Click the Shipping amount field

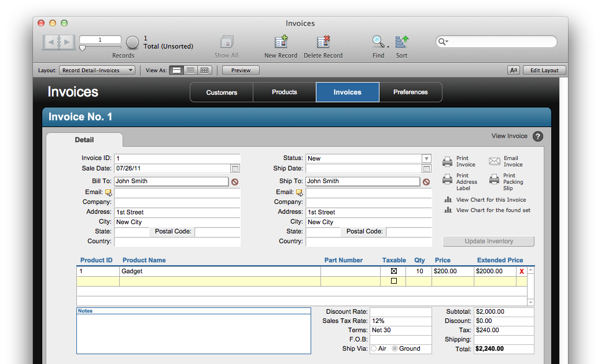[x=504, y=340]
